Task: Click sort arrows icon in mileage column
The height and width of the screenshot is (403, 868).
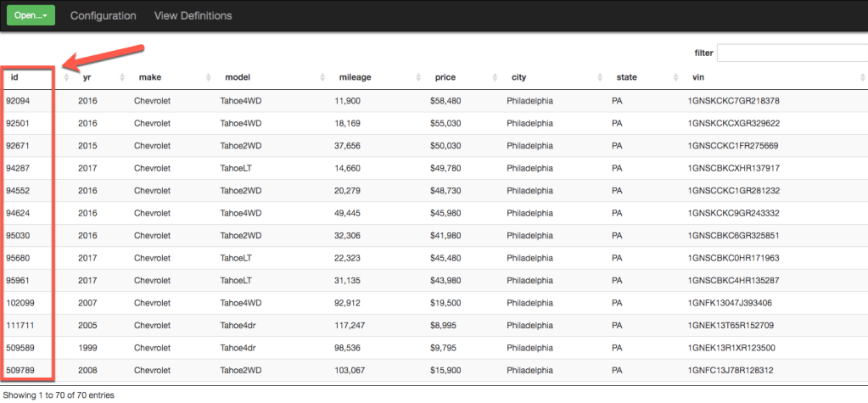Action: tap(417, 78)
